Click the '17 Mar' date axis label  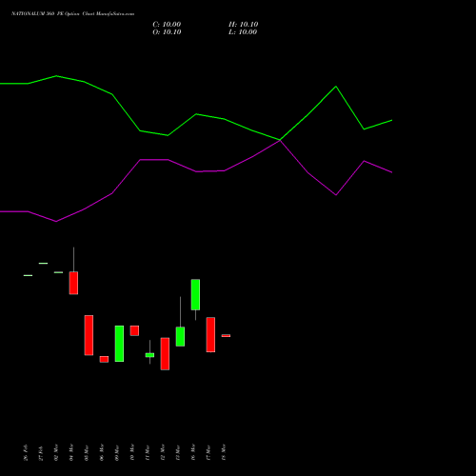point(208,452)
